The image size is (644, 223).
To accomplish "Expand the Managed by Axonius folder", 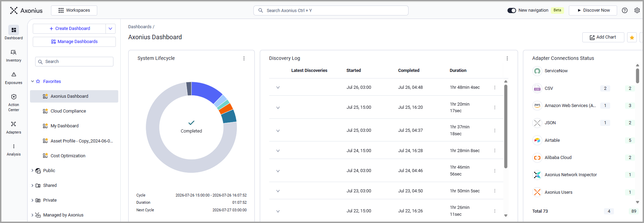I will [32, 215].
